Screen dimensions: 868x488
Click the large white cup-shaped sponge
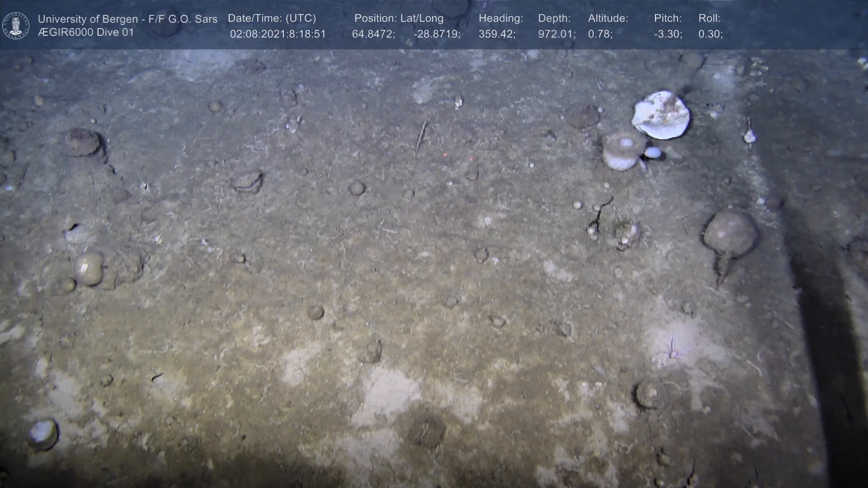tap(661, 115)
